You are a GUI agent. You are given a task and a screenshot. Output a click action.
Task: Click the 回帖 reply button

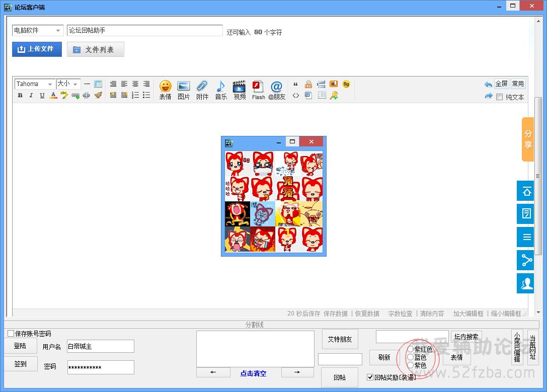click(340, 377)
